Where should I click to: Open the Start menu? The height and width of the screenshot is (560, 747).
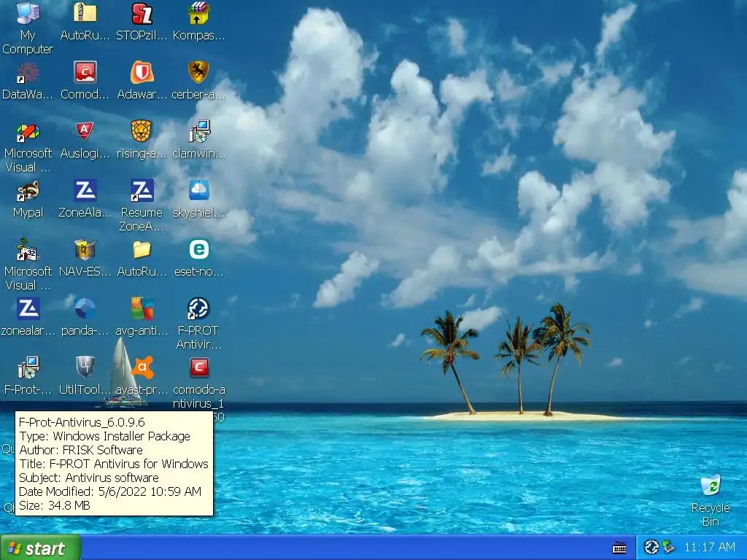41,548
